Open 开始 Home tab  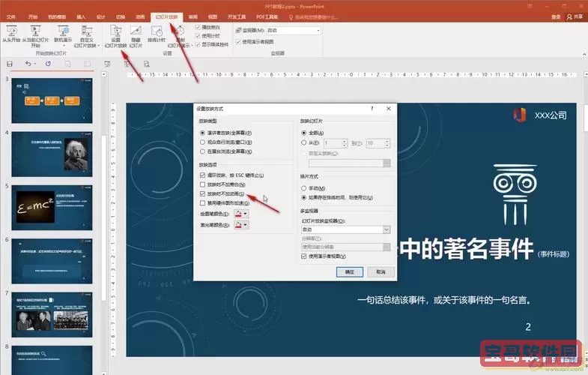[33, 17]
